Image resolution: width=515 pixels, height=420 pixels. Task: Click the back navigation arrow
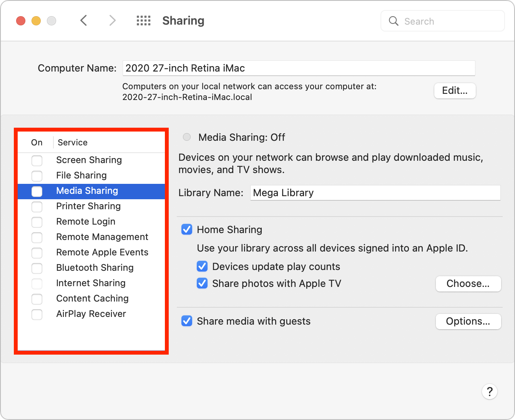coord(84,20)
